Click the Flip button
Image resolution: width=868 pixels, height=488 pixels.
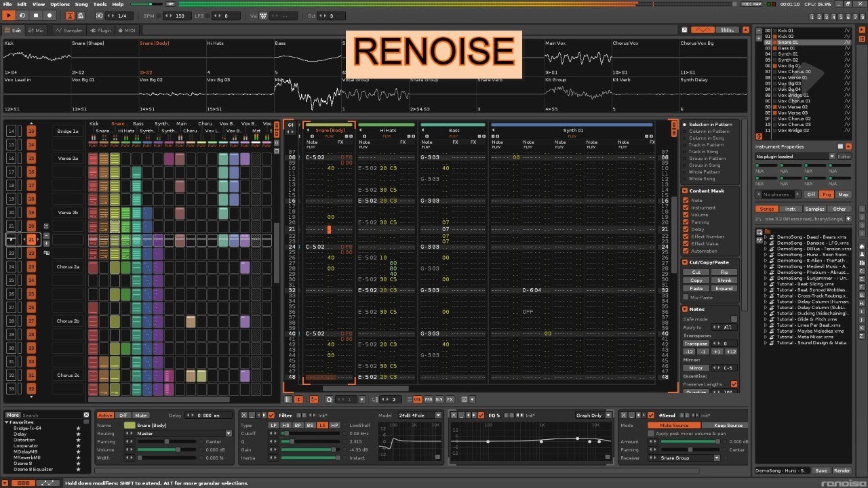click(724, 272)
